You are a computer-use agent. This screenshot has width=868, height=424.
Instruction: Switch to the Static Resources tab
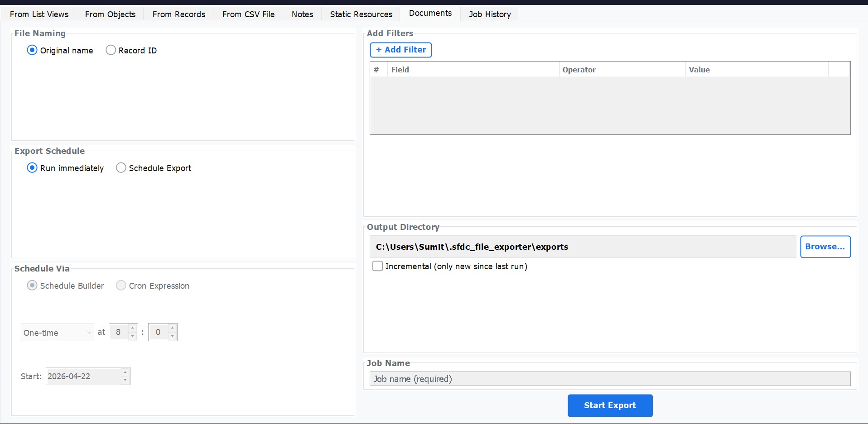[x=360, y=14]
